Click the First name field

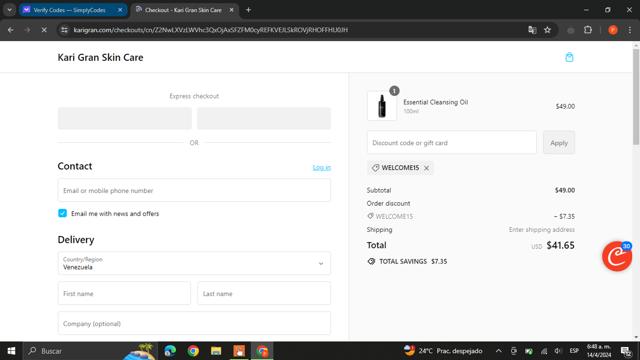point(124,293)
